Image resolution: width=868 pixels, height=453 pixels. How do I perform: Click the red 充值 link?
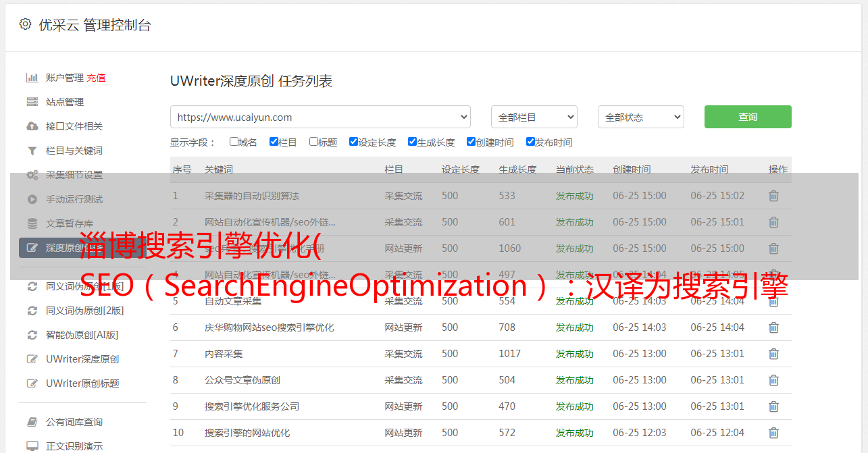click(96, 78)
